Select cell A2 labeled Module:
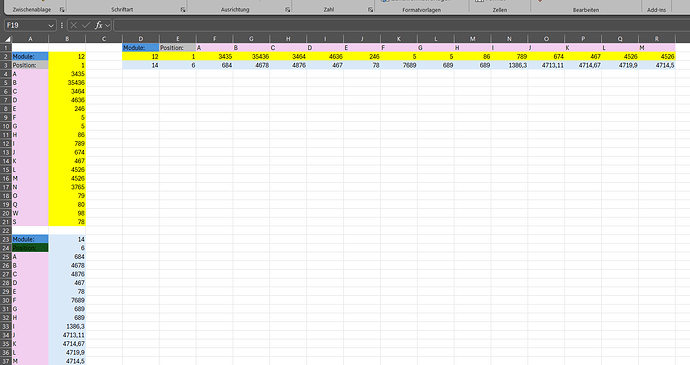The image size is (690, 365). click(x=30, y=56)
